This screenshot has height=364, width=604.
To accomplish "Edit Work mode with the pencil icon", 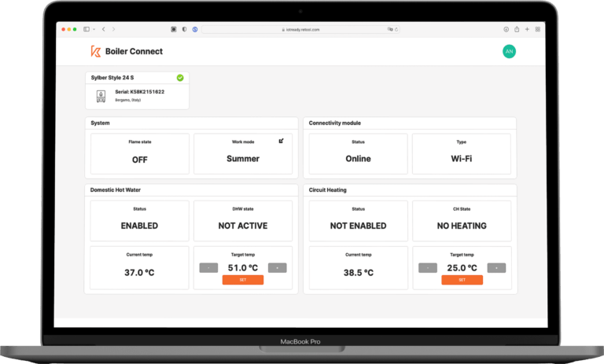I will point(282,141).
